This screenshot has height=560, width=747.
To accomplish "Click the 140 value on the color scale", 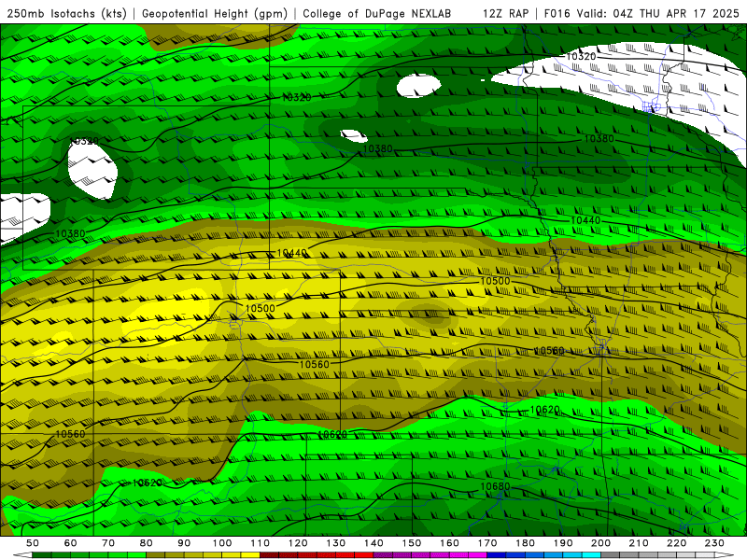I will coord(373,543).
